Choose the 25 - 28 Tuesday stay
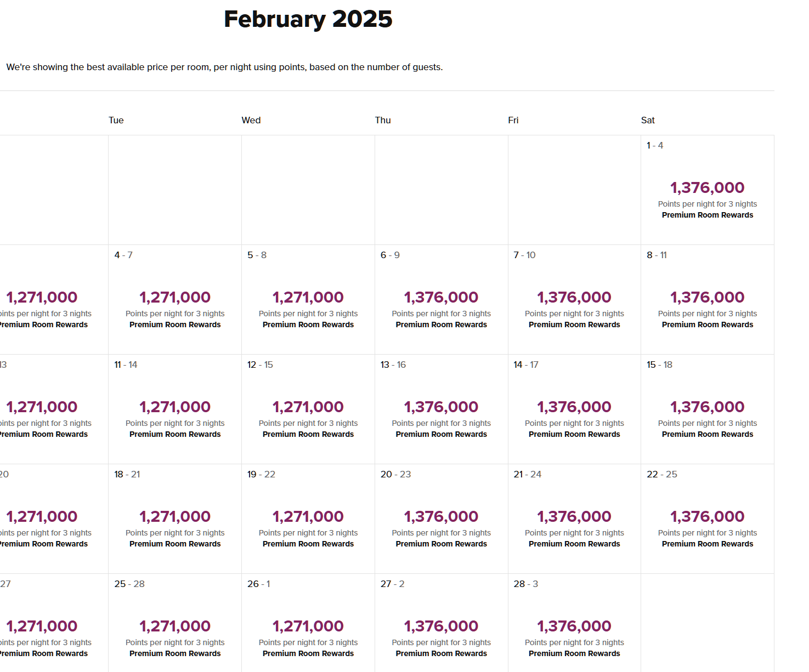The width and height of the screenshot is (809, 672). (175, 623)
